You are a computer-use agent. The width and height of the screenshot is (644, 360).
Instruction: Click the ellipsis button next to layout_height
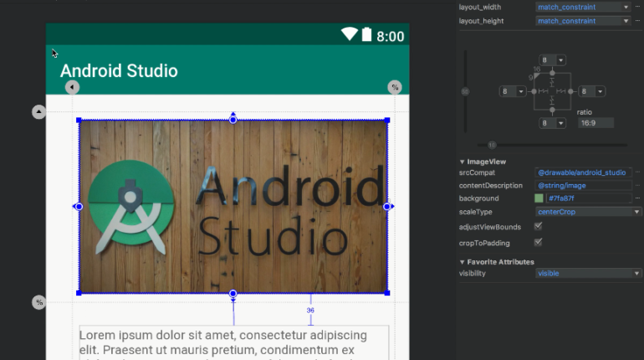[638, 21]
